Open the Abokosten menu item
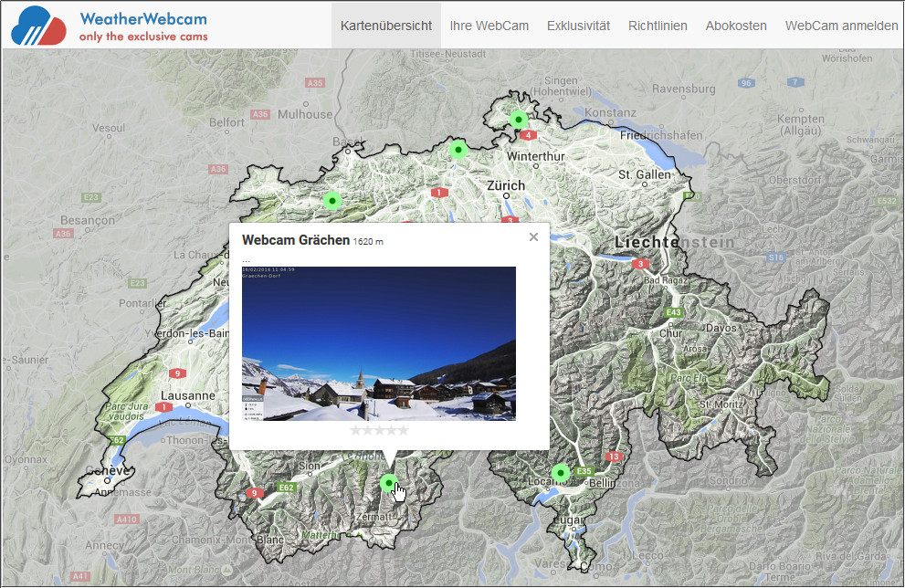Image resolution: width=905 pixels, height=588 pixels. tap(736, 26)
